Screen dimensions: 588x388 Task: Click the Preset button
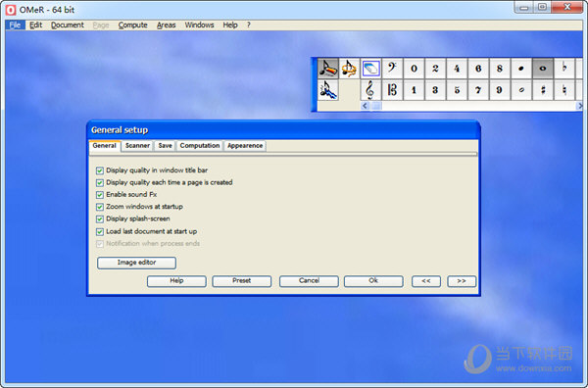pos(241,281)
